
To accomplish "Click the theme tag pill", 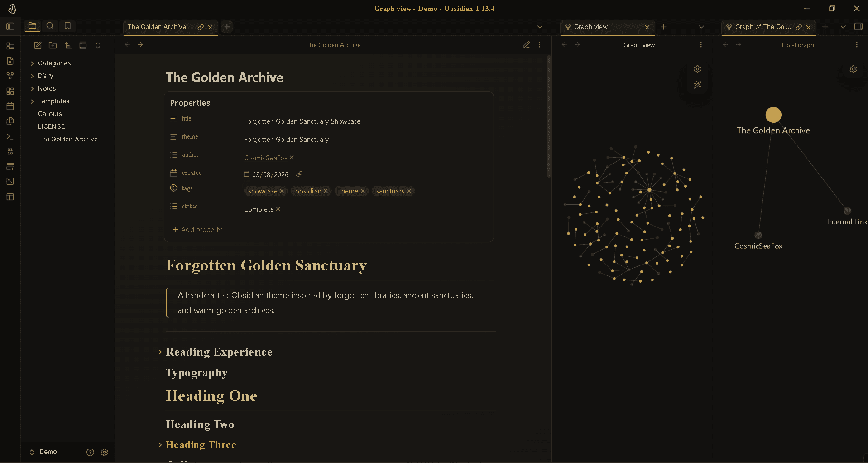I will [349, 191].
